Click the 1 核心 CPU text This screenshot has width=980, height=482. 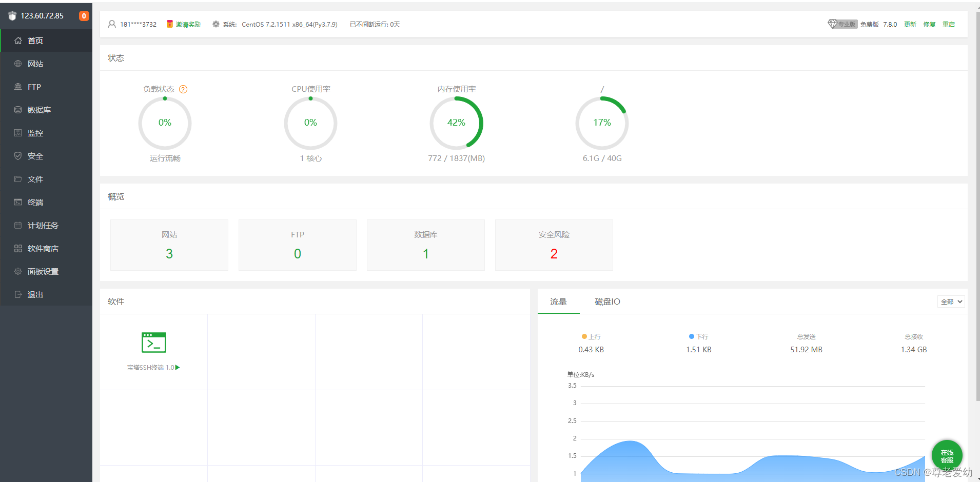(x=310, y=158)
